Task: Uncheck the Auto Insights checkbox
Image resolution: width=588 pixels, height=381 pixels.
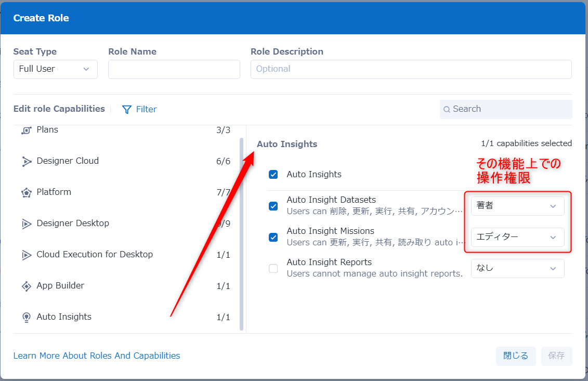Action: coord(273,174)
